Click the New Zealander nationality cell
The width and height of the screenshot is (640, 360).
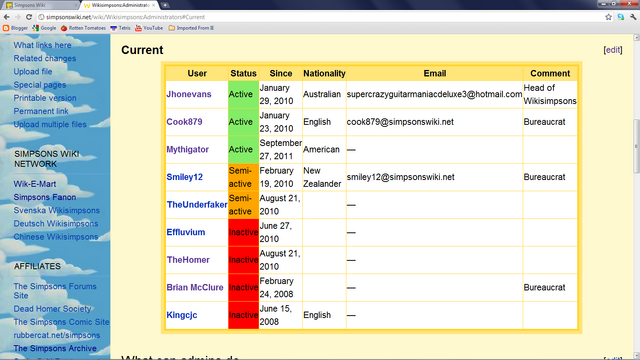tap(324, 177)
